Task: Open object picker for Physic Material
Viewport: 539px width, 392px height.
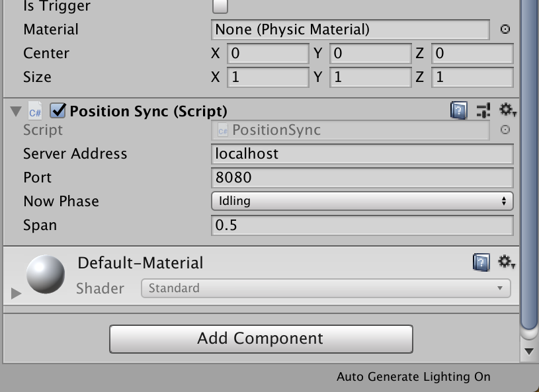Action: [505, 29]
